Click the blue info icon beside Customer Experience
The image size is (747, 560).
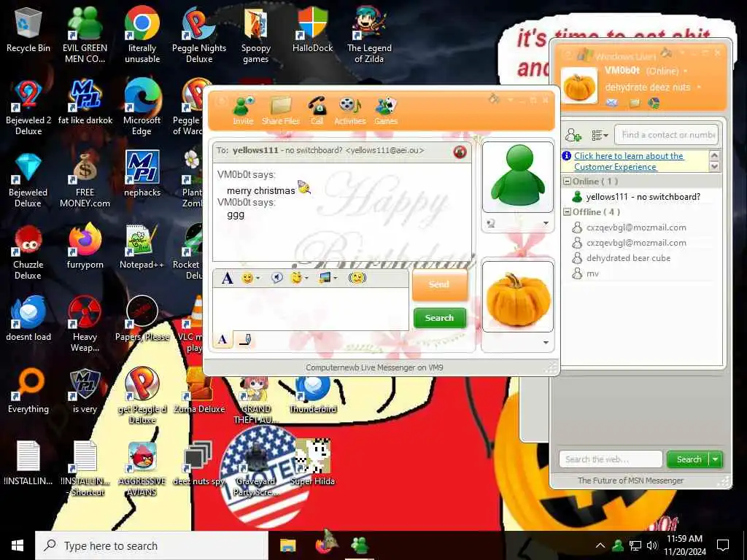(567, 156)
